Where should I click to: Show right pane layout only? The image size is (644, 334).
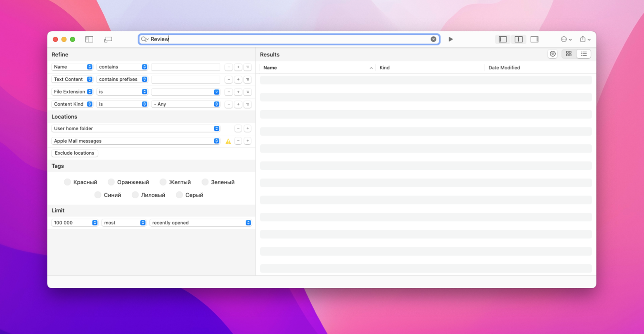(x=534, y=39)
